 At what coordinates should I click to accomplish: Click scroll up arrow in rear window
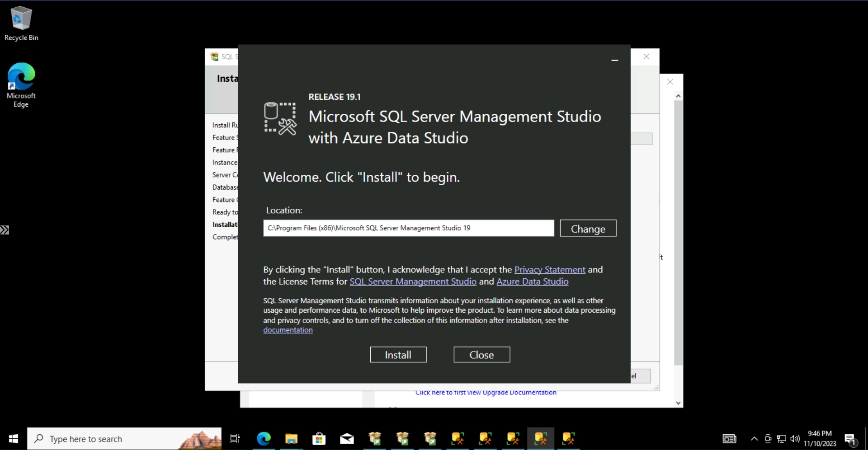click(x=678, y=96)
